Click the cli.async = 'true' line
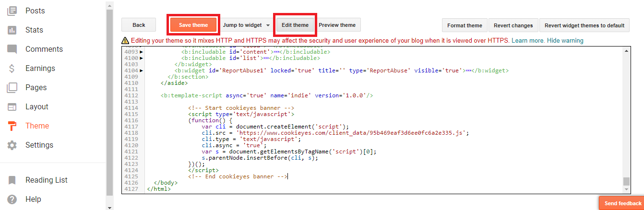The width and height of the screenshot is (644, 210). [235, 145]
